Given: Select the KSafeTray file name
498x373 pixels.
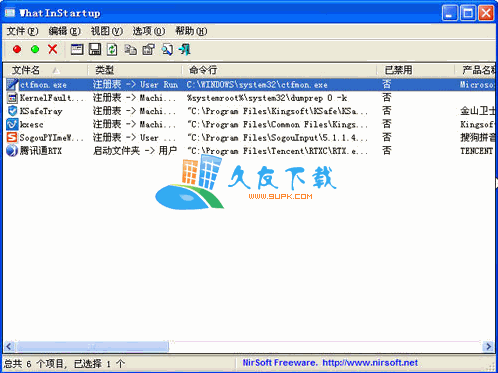Looking at the screenshot, I should point(41,111).
